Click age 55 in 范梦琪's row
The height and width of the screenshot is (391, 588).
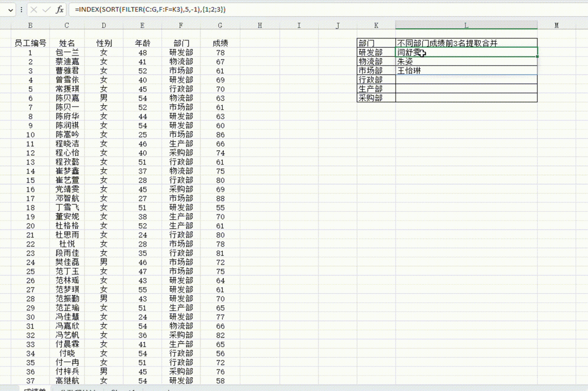click(142, 289)
